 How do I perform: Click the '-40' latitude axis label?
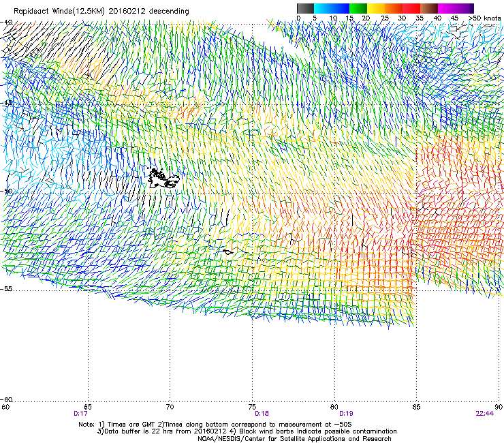coord(6,22)
